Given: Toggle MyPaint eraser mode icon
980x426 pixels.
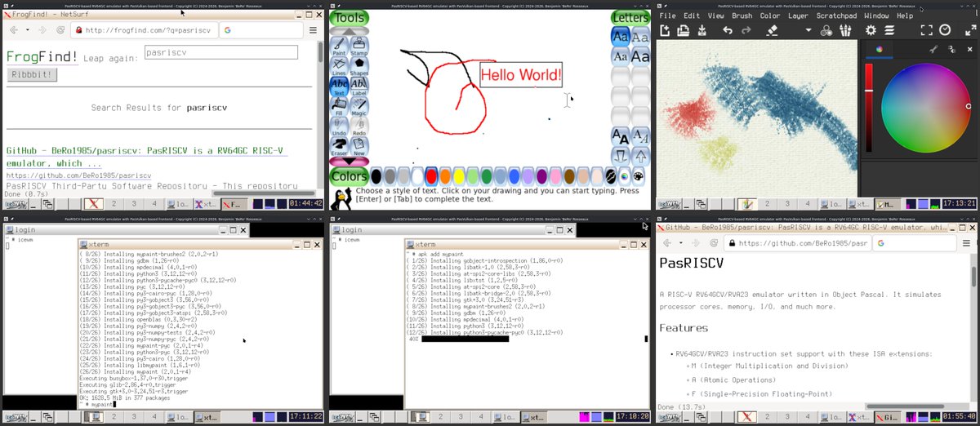Looking at the screenshot, I should pos(773,30).
